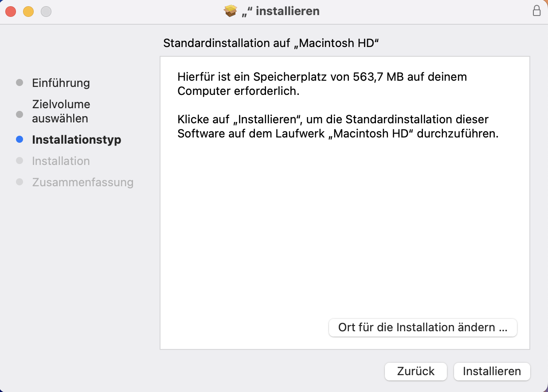Select the Installationstyp step label
Image resolution: width=548 pixels, height=392 pixels.
tap(76, 140)
